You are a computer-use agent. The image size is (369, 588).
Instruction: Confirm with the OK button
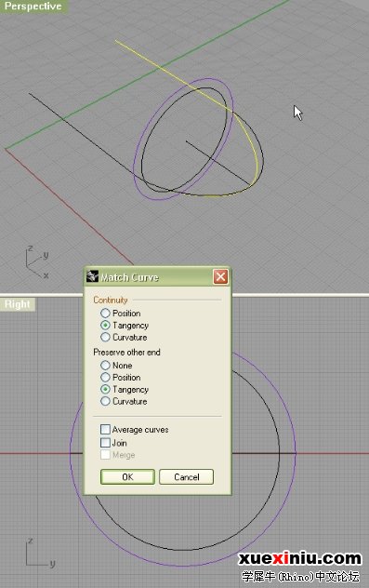127,476
